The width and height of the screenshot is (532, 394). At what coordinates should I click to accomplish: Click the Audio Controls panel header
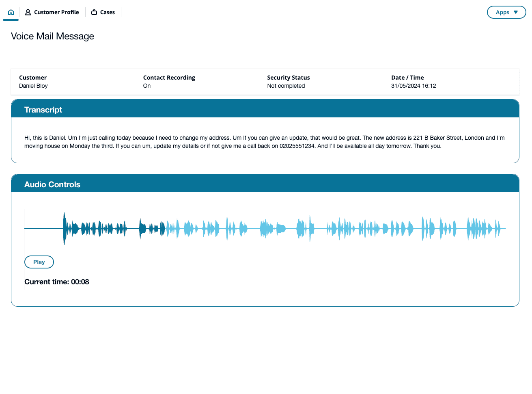(265, 184)
